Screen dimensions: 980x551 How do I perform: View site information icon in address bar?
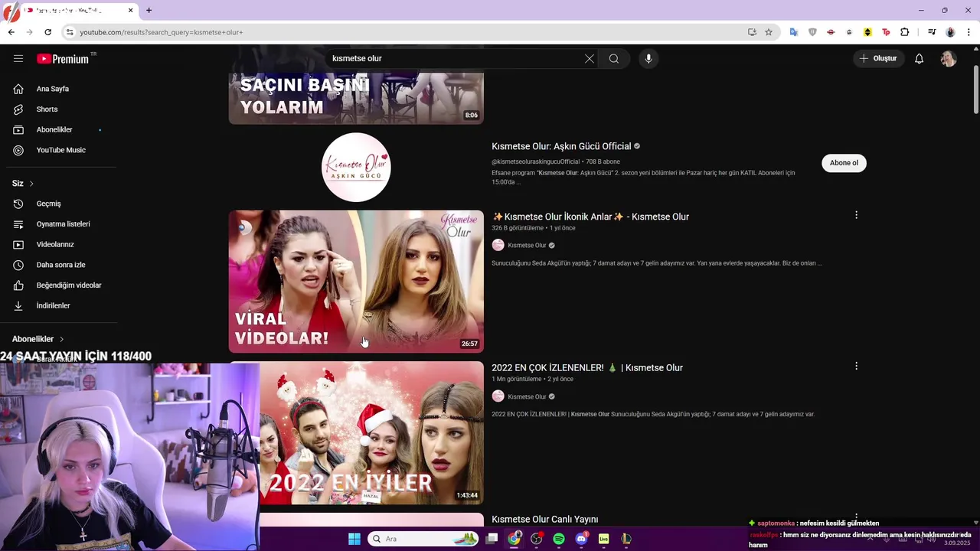(69, 32)
